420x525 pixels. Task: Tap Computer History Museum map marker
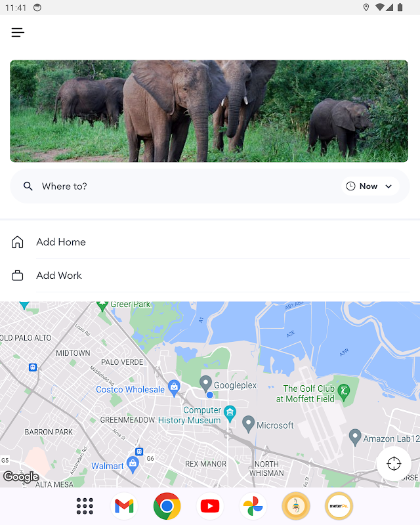(x=230, y=412)
